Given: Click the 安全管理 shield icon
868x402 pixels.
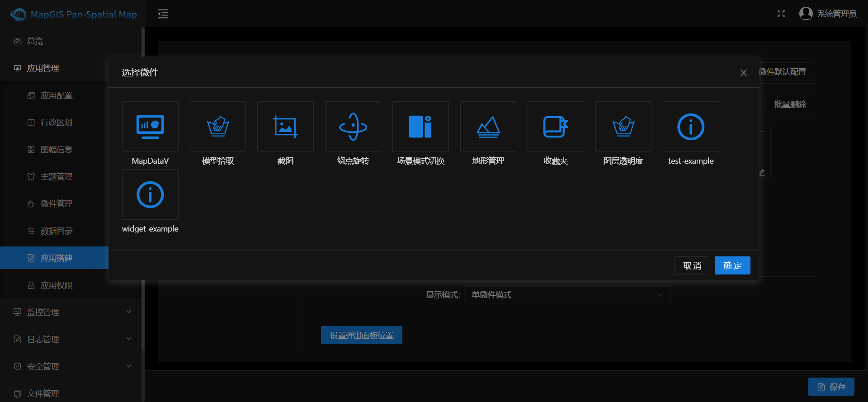Looking at the screenshot, I should [18, 367].
